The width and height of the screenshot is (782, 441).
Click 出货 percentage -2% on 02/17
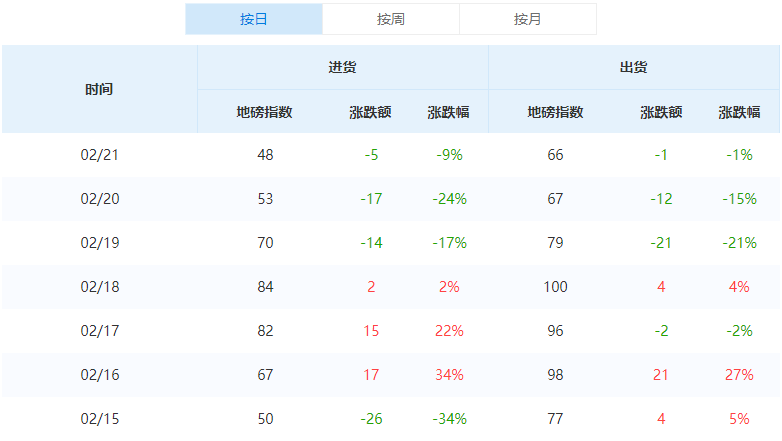coord(739,331)
